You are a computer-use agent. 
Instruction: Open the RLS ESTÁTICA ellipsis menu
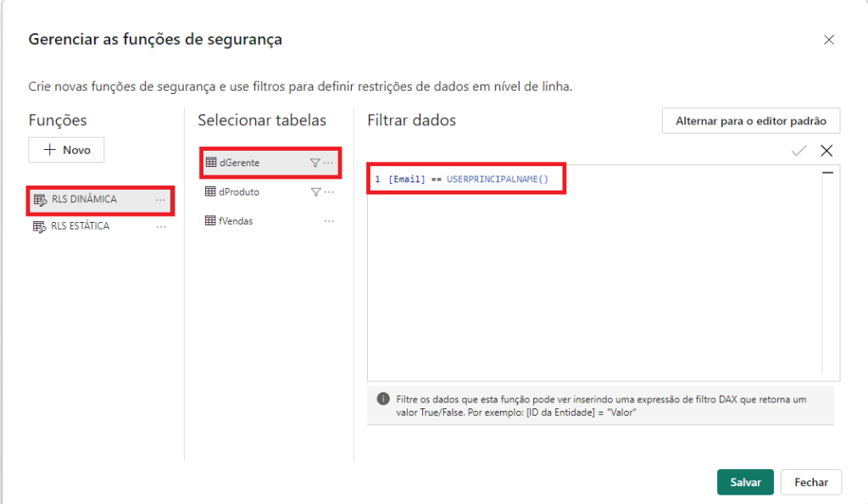tap(161, 226)
